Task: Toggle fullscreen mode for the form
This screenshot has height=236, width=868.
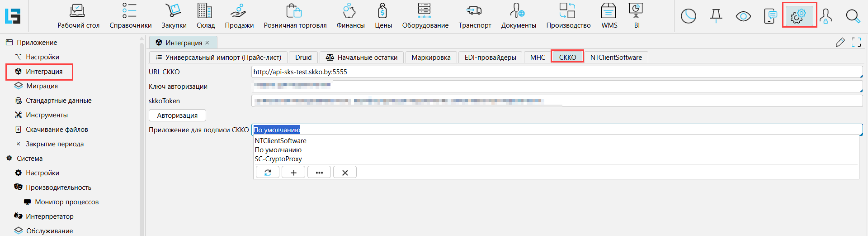Action: click(856, 43)
